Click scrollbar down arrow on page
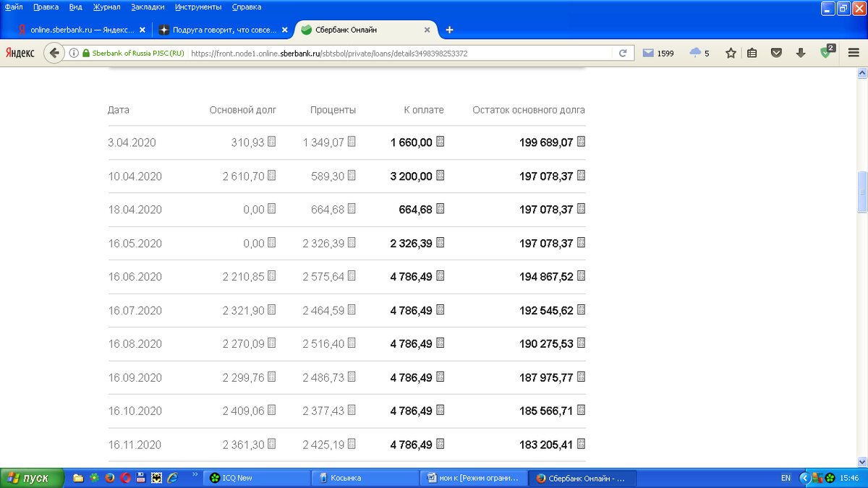 click(x=861, y=461)
